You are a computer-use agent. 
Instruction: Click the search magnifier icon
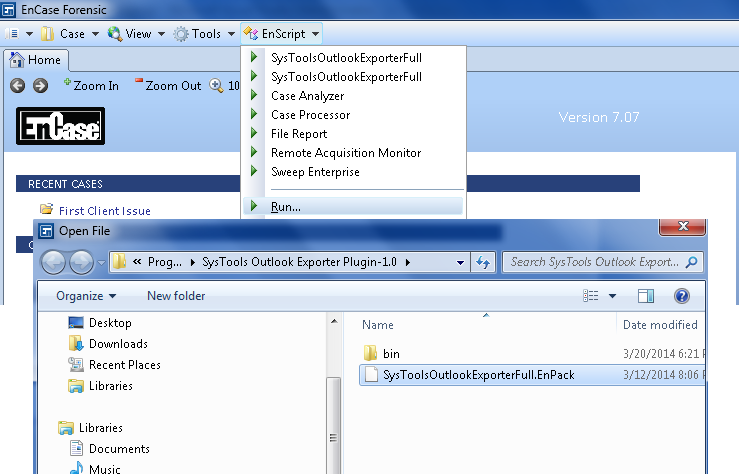[692, 262]
